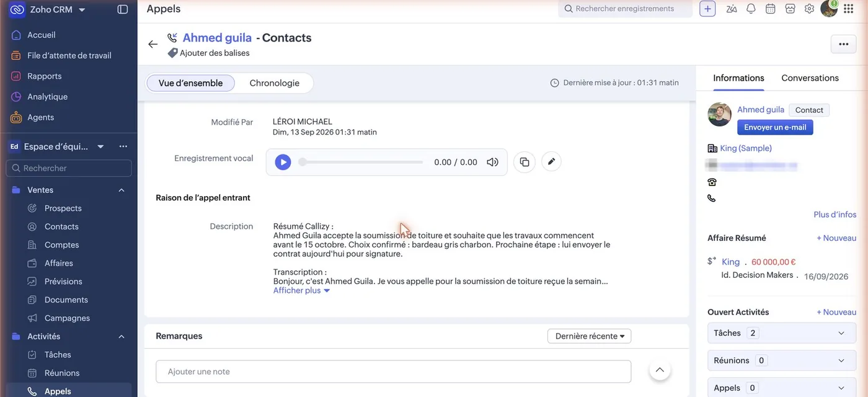Toggle mute on the audio volume icon
The height and width of the screenshot is (397, 868).
(x=492, y=162)
